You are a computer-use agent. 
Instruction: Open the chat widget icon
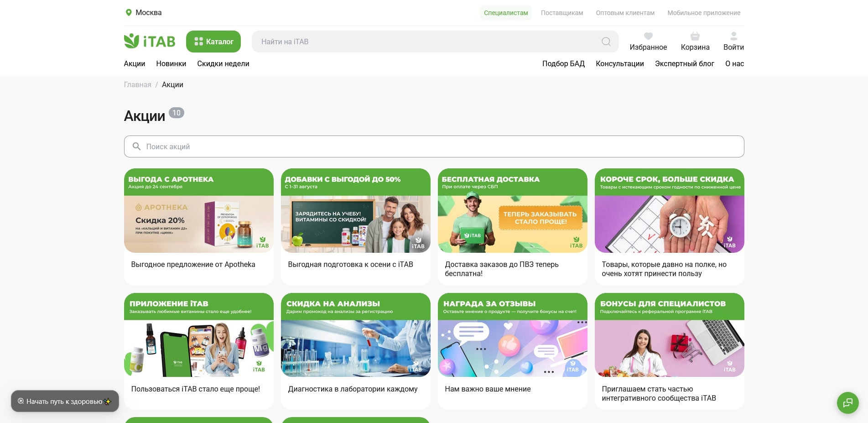click(x=847, y=402)
